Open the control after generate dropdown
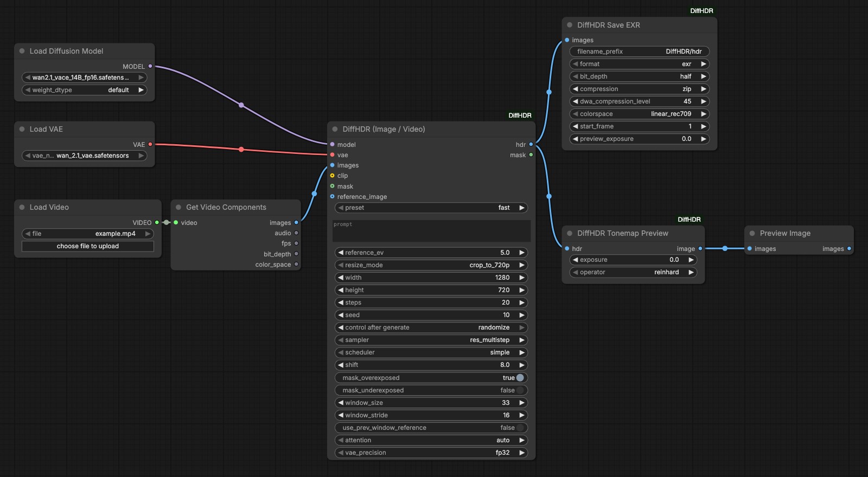The width and height of the screenshot is (868, 477). point(431,327)
